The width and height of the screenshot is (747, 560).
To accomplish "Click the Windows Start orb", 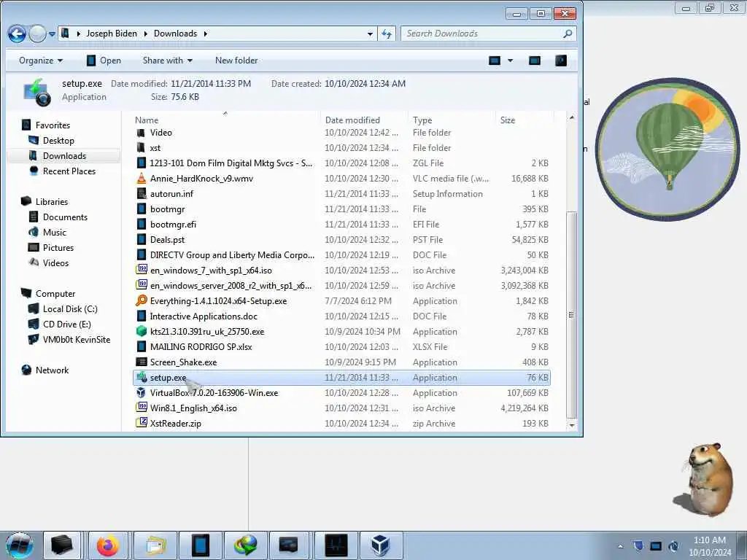I will click(19, 545).
